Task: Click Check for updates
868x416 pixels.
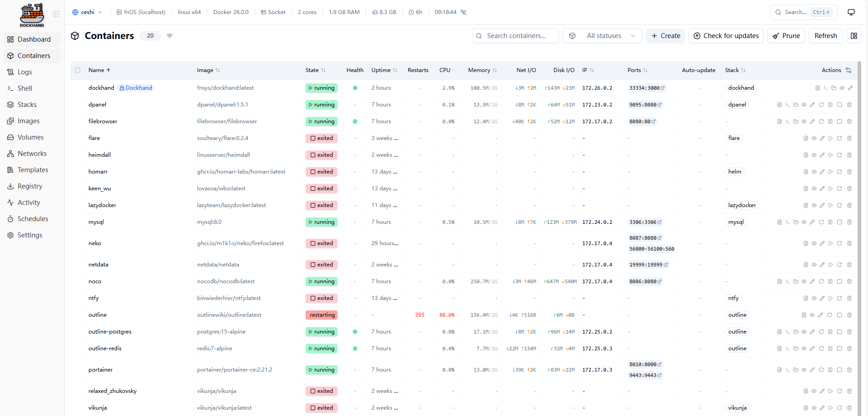Action: click(726, 36)
